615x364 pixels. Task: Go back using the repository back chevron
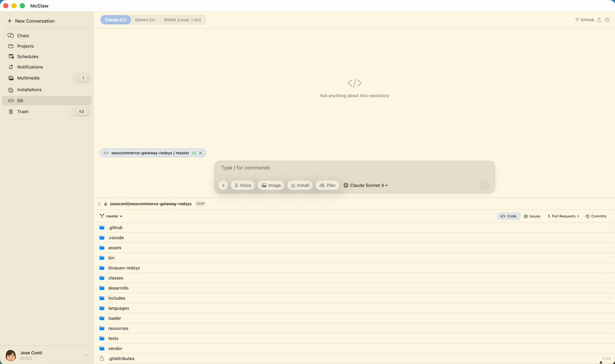[99, 204]
